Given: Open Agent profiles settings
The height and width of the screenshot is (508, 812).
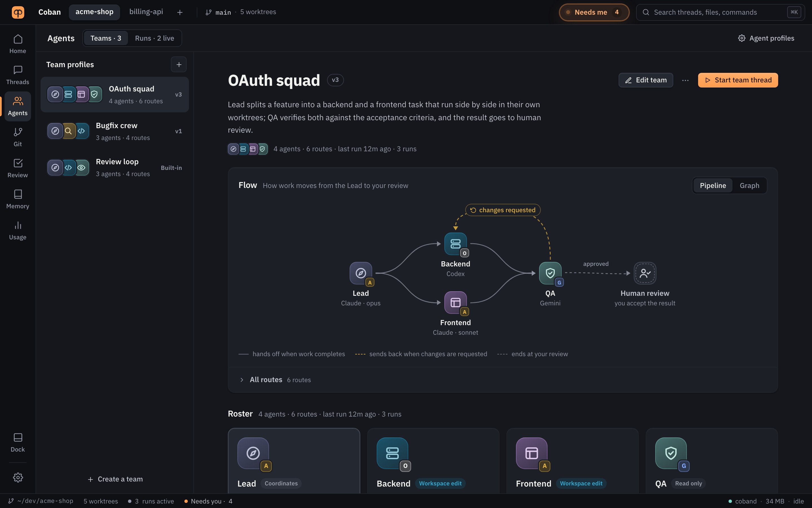Looking at the screenshot, I should click(766, 38).
